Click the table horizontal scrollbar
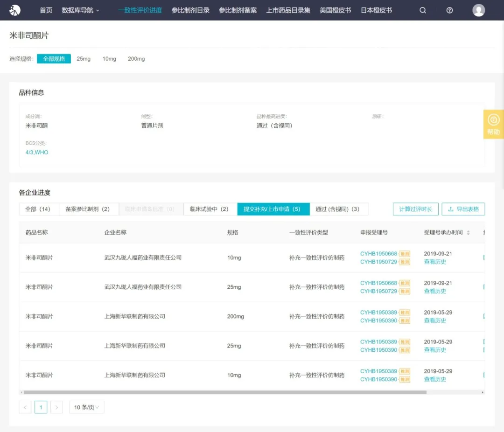Screen dimensions: 504x432 [224, 392]
